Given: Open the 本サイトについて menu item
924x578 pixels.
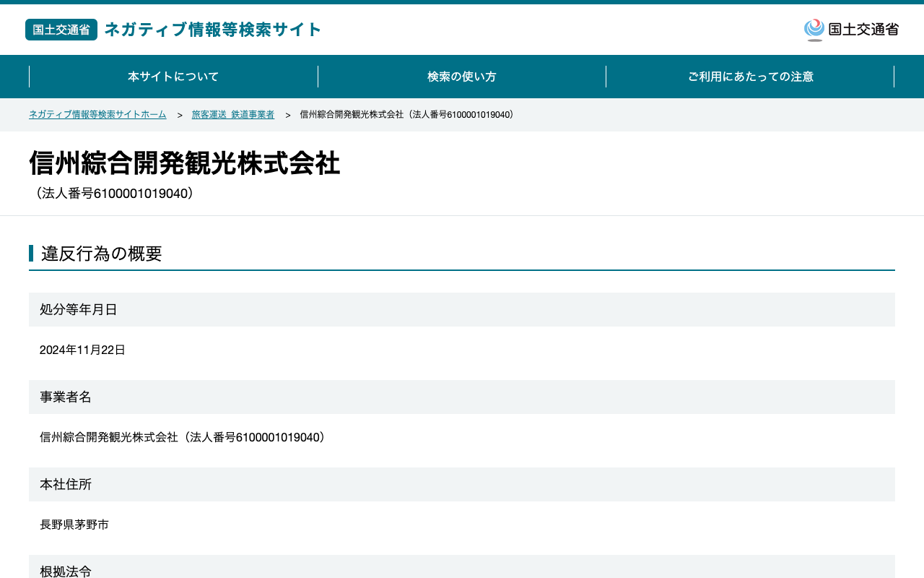Looking at the screenshot, I should click(173, 77).
